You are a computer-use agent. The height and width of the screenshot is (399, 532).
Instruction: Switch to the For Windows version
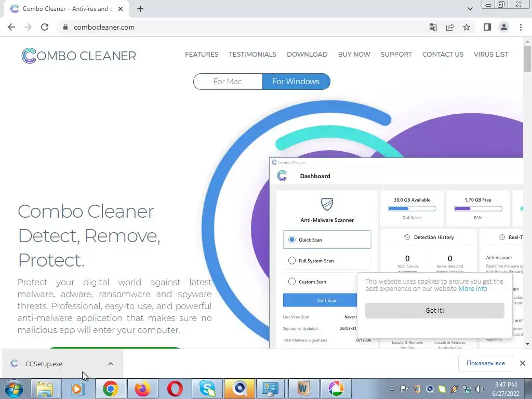(296, 82)
